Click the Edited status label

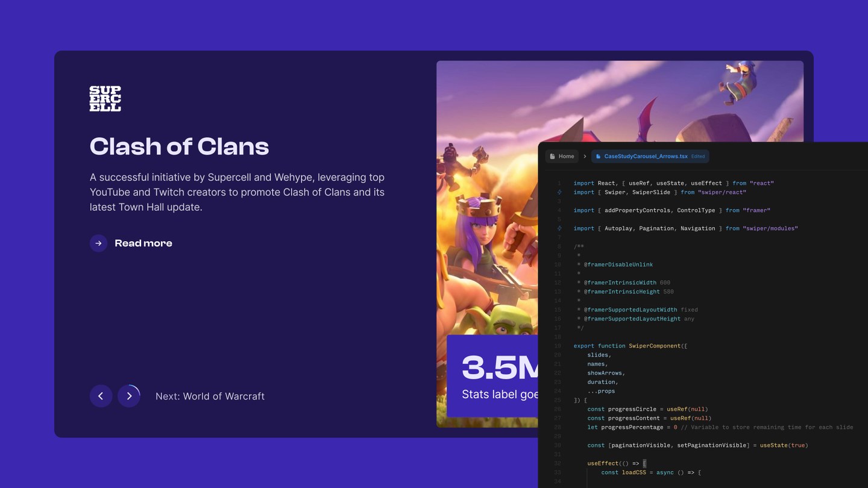698,157
